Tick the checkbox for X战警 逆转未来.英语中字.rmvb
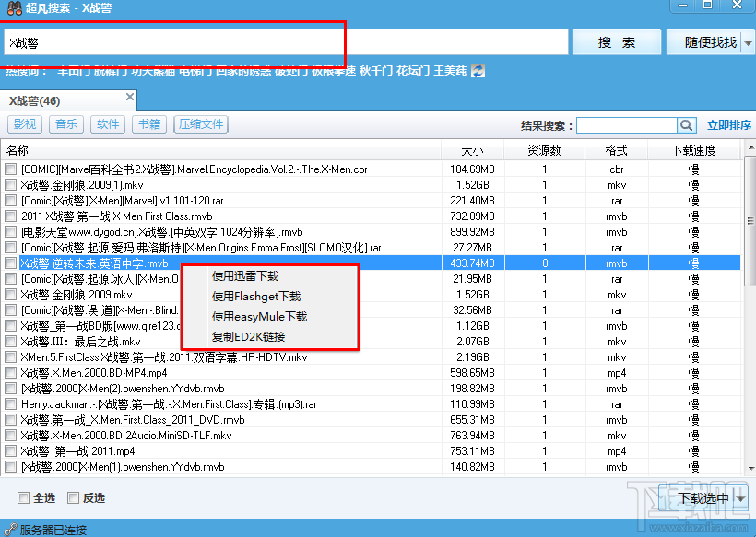The height and width of the screenshot is (537, 756). pyautogui.click(x=10, y=263)
